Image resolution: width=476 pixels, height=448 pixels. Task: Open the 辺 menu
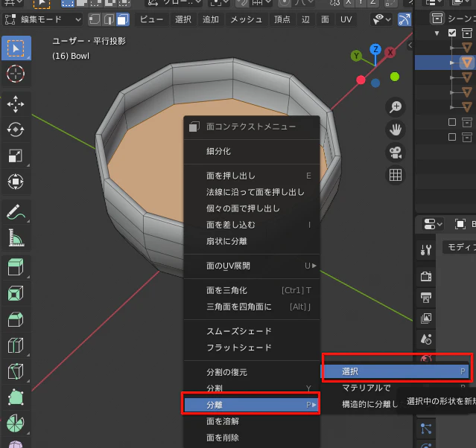(305, 19)
